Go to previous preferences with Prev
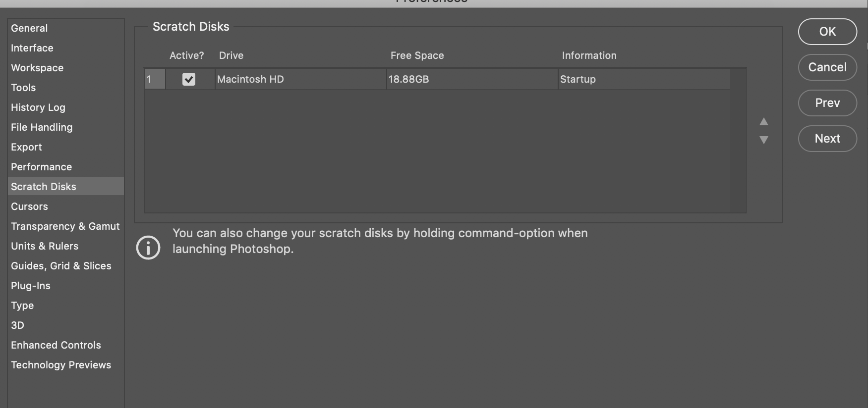The image size is (868, 408). tap(827, 103)
